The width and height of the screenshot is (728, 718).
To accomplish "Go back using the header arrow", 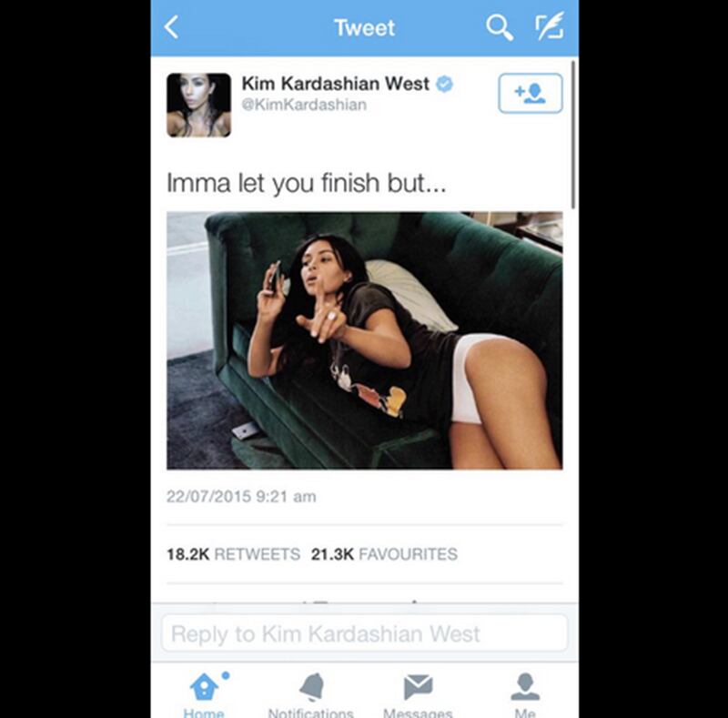I will click(x=171, y=27).
